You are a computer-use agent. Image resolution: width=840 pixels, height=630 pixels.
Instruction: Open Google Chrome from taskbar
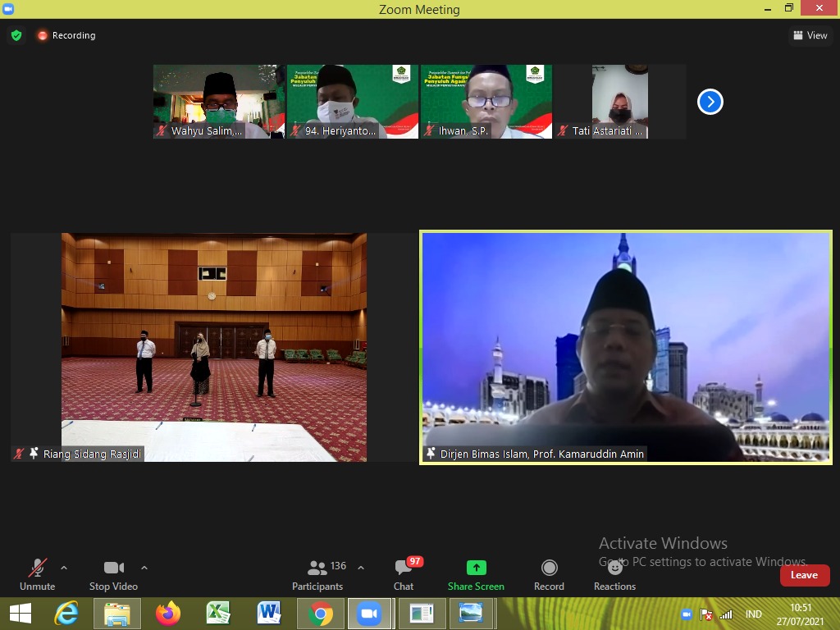(321, 614)
